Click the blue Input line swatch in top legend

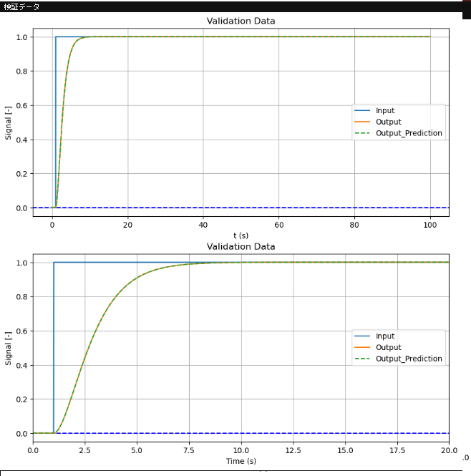(x=362, y=110)
